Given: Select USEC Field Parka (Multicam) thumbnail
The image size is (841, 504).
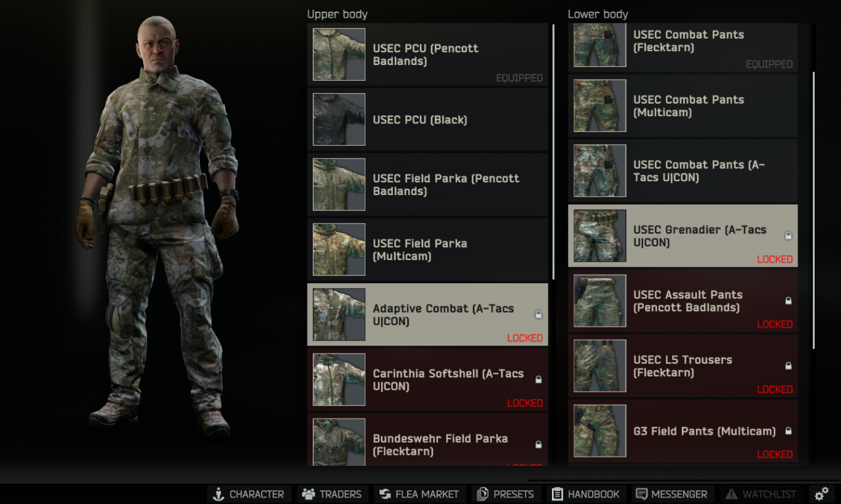Looking at the screenshot, I should (339, 250).
